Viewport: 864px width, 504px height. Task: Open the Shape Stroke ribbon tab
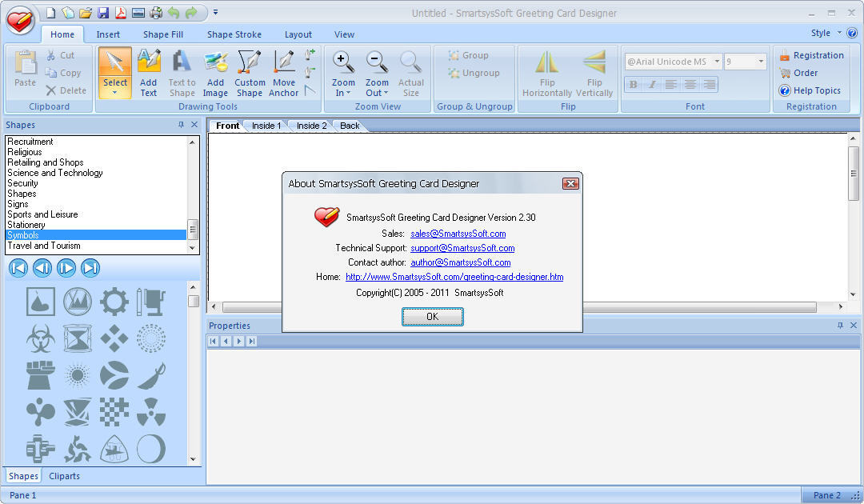[x=234, y=34]
